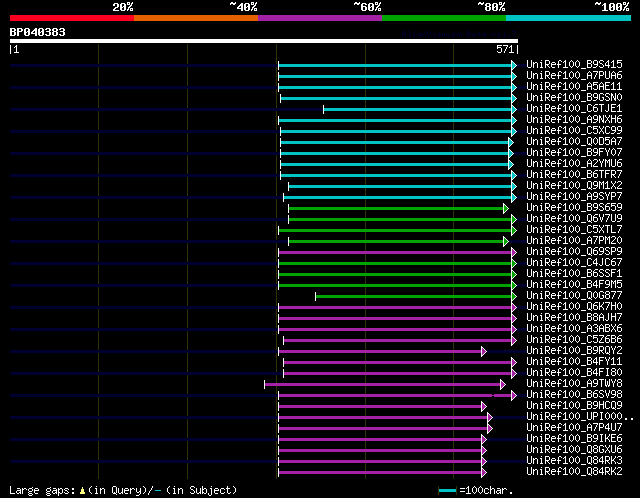Select the BP040383 query name
The height and width of the screenshot is (498, 640).
(38, 32)
